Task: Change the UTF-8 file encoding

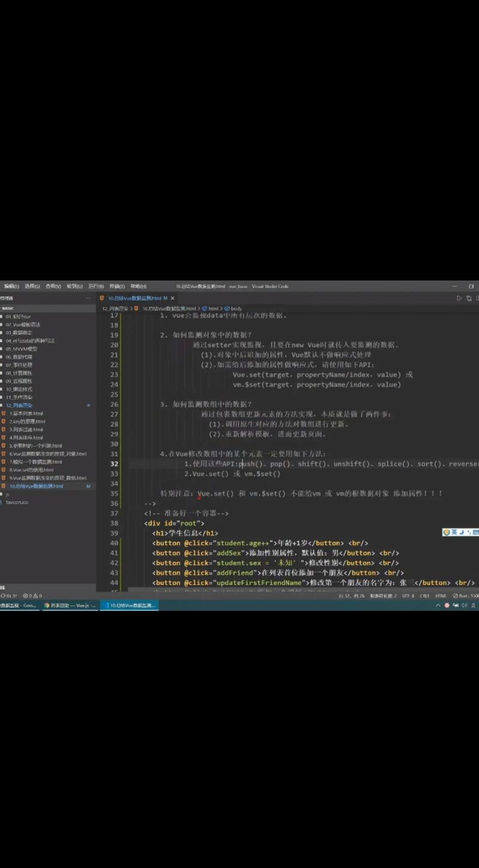Action: coord(408,596)
